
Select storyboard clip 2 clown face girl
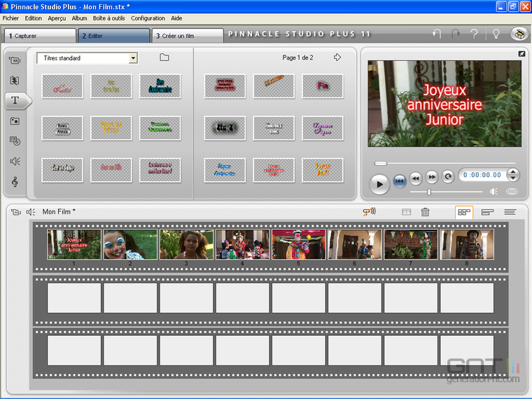coord(130,244)
